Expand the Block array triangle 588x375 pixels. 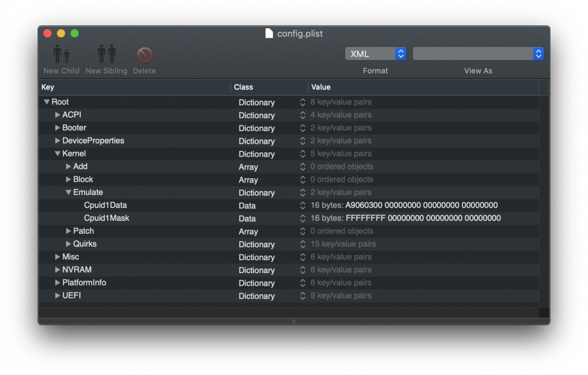pos(68,180)
